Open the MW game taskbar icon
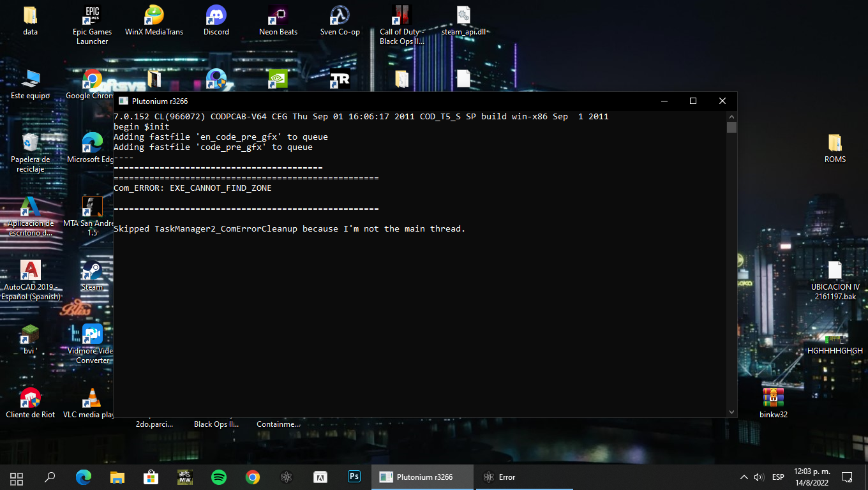The width and height of the screenshot is (868, 490). (x=185, y=477)
